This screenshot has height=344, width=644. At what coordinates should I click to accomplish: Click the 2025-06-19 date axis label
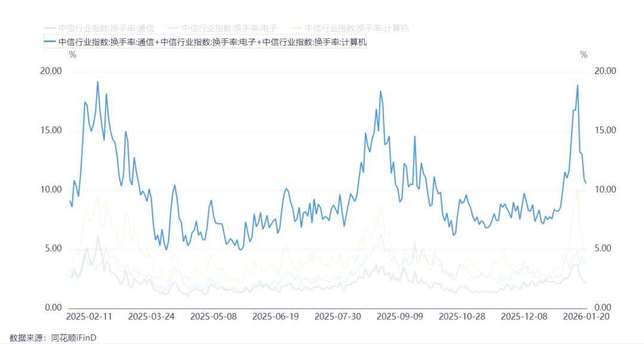click(x=275, y=317)
